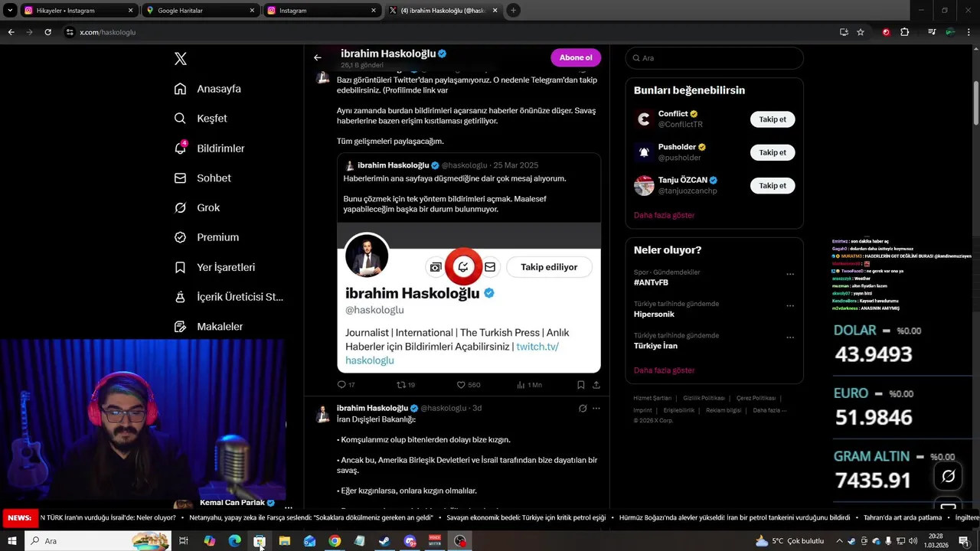Click Daha fazla göster under trends

(664, 370)
